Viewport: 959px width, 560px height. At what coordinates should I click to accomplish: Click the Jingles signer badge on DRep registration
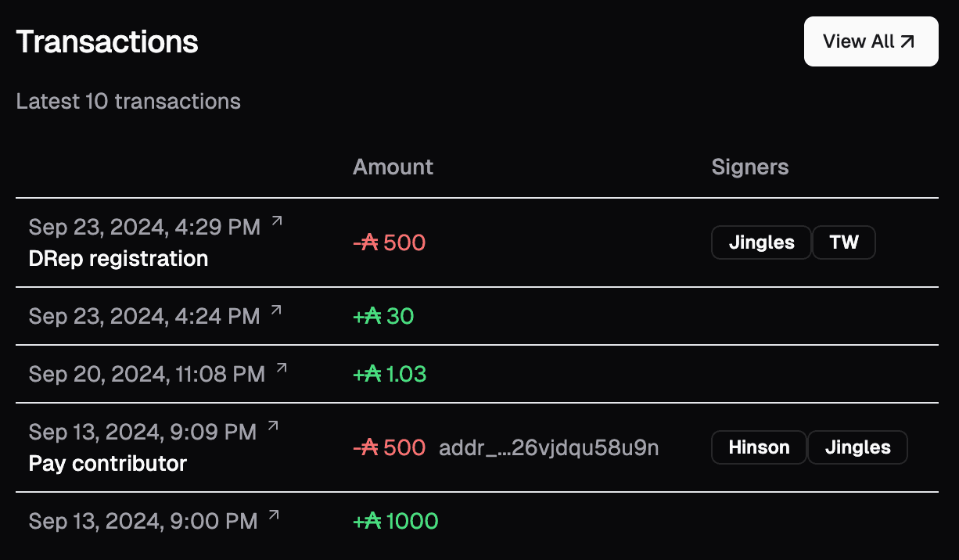pos(761,242)
